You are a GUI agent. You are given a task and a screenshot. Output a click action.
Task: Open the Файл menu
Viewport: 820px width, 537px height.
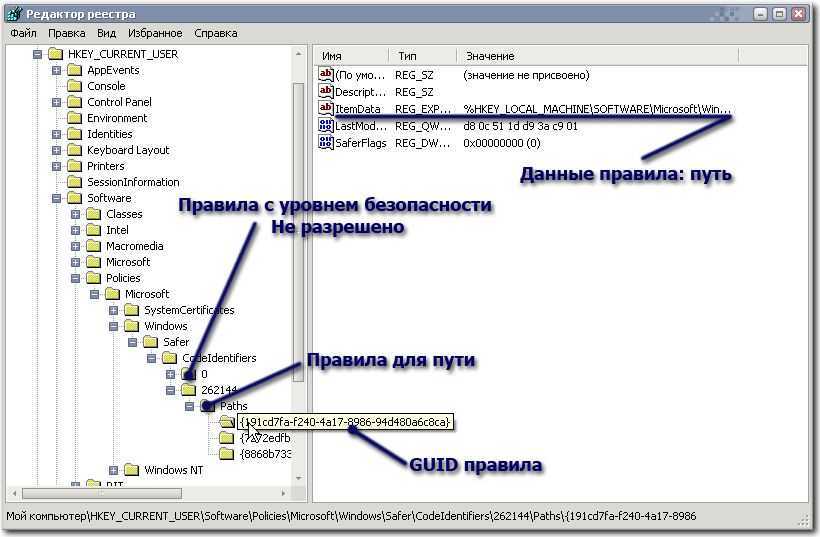pos(23,33)
